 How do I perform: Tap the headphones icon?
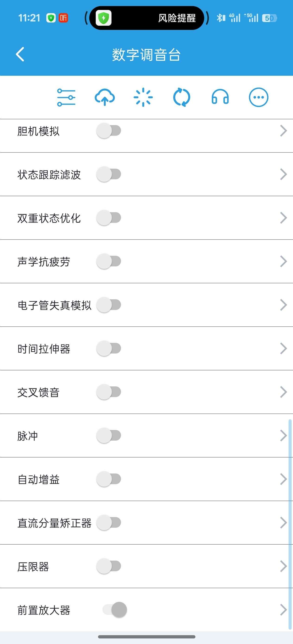(x=220, y=98)
